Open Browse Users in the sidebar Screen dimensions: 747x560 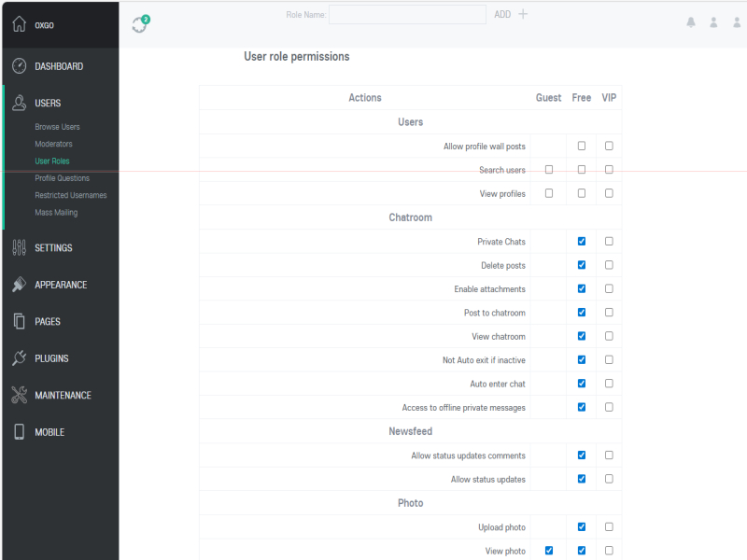click(57, 127)
